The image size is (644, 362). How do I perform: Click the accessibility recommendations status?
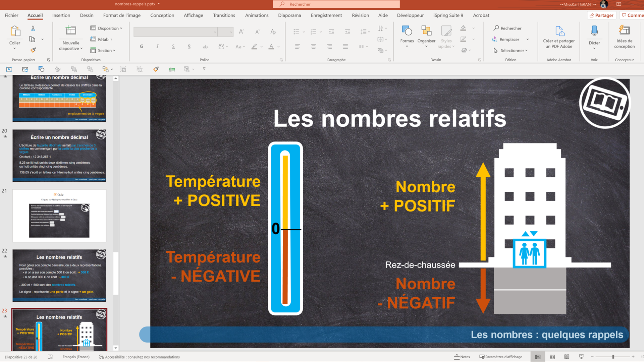(x=139, y=357)
